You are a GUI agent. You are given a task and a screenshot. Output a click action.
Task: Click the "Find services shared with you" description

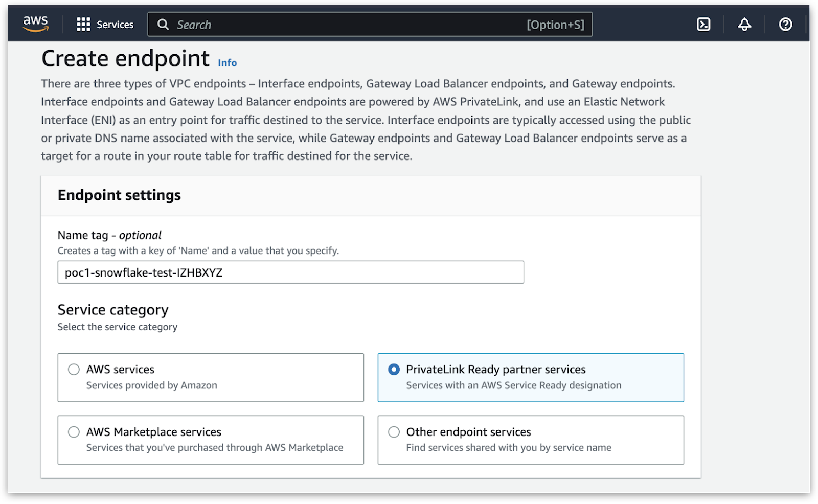(x=509, y=448)
